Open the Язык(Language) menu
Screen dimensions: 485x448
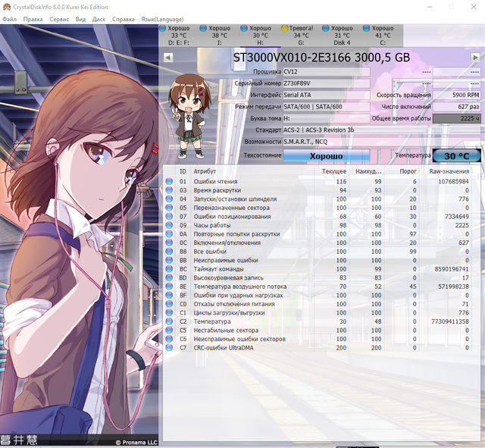162,19
